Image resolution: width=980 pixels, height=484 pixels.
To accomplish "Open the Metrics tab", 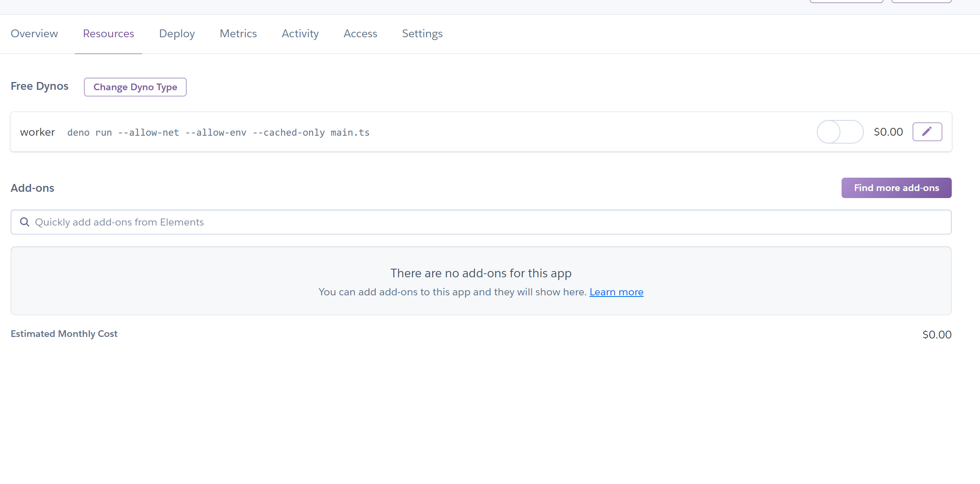I will coord(238,34).
